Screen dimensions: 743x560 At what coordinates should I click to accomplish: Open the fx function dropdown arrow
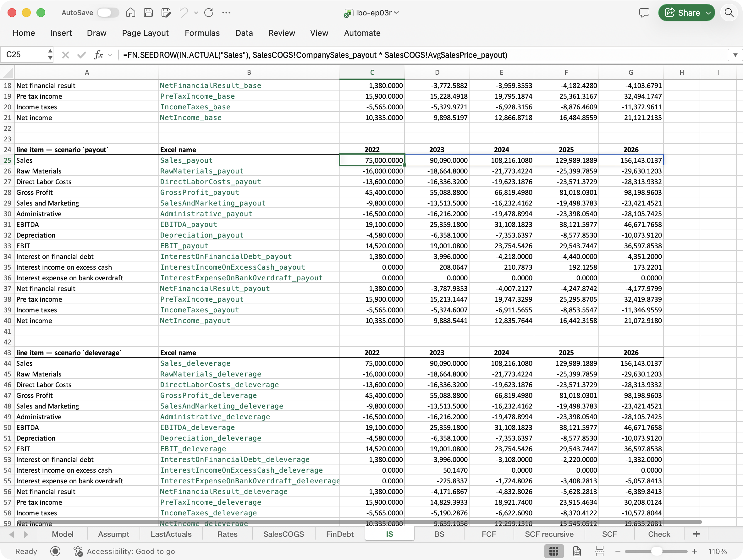(x=110, y=55)
